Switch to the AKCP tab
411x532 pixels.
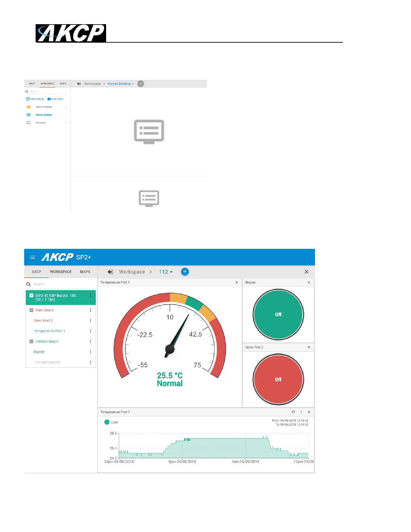click(36, 272)
